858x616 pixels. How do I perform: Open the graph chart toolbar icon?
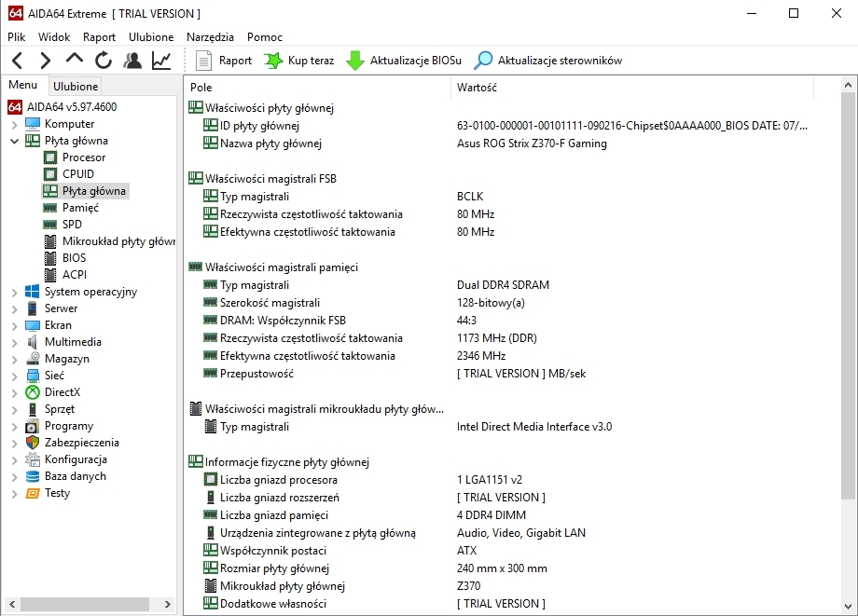pos(161,61)
